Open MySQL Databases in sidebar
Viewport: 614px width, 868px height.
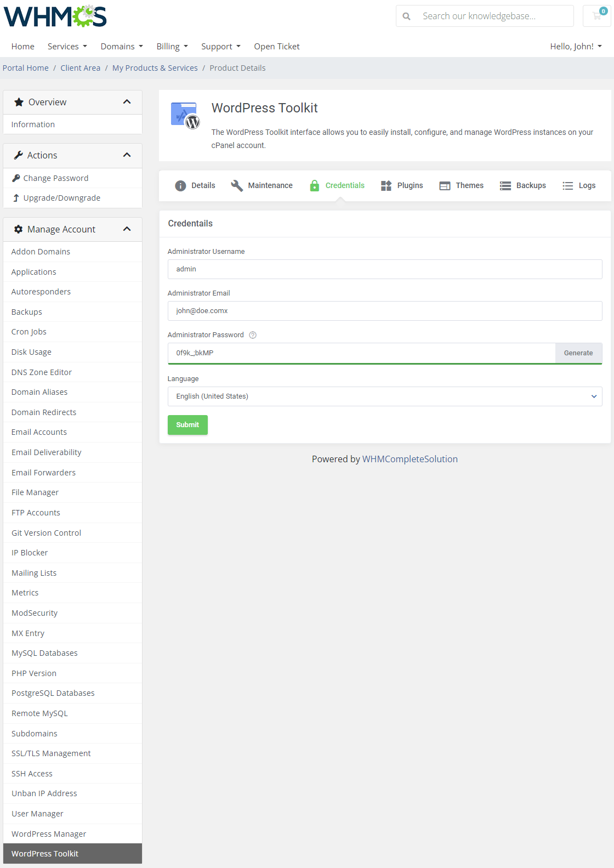(72, 653)
